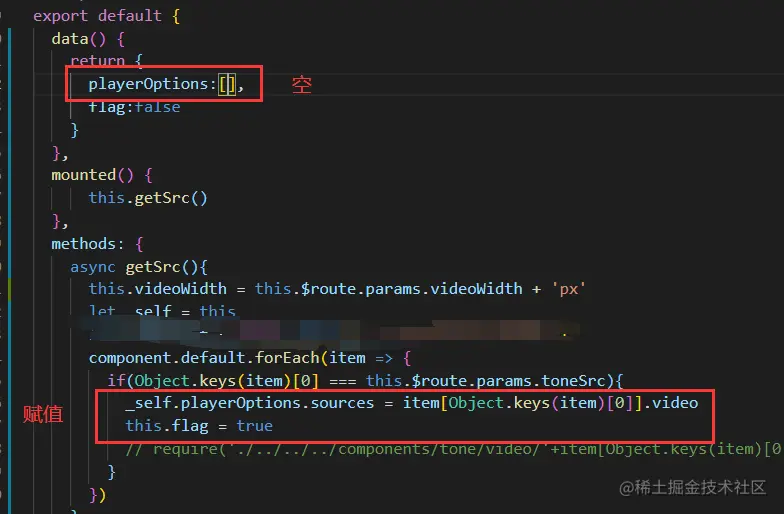Click the 'return {' line
This screenshot has height=514, width=784.
(x=106, y=61)
